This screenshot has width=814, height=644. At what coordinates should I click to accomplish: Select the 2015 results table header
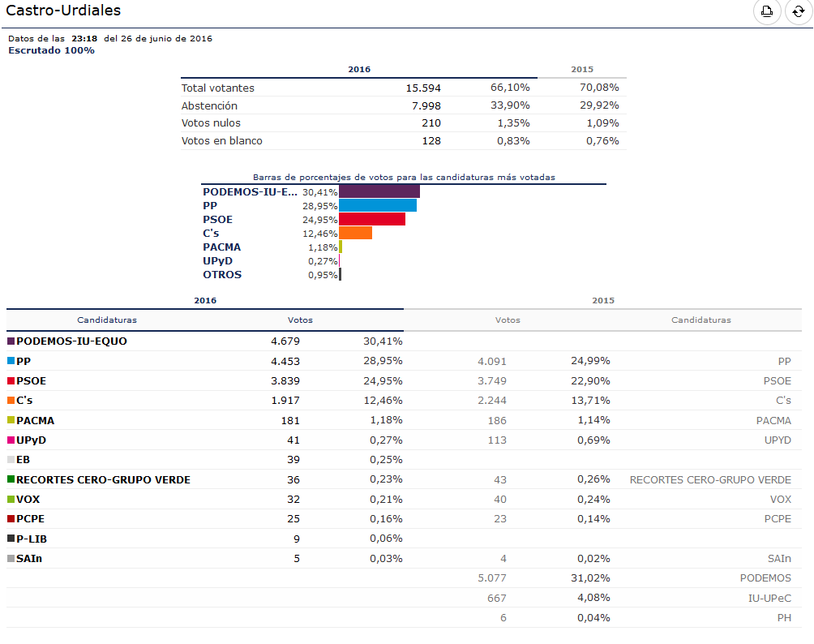(x=603, y=301)
